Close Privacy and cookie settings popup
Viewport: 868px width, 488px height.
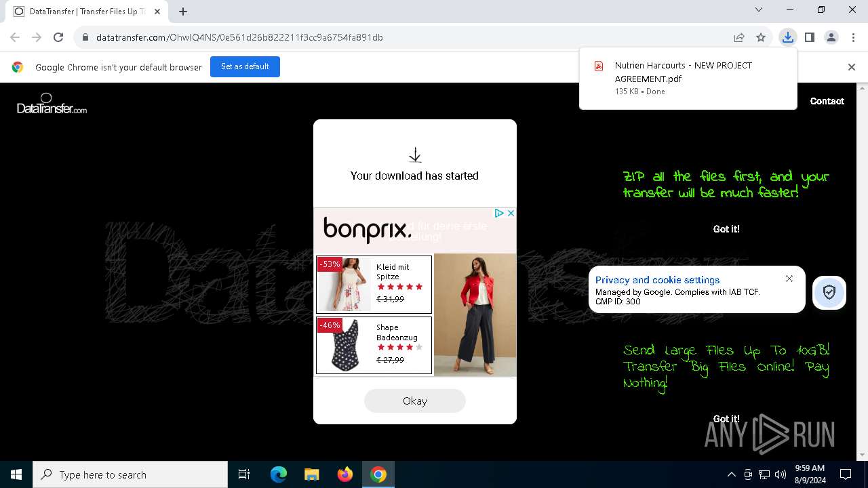789,279
